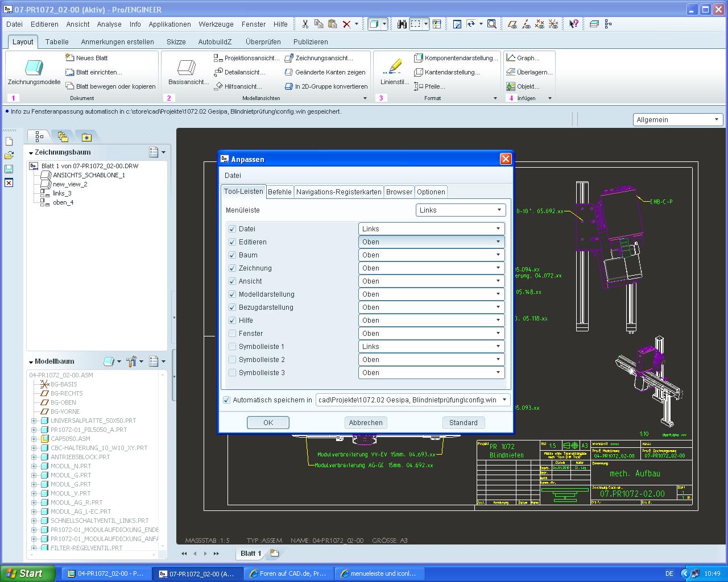This screenshot has width=728, height=582.
Task: Click the Copy icon in toolbar
Action: point(318,24)
